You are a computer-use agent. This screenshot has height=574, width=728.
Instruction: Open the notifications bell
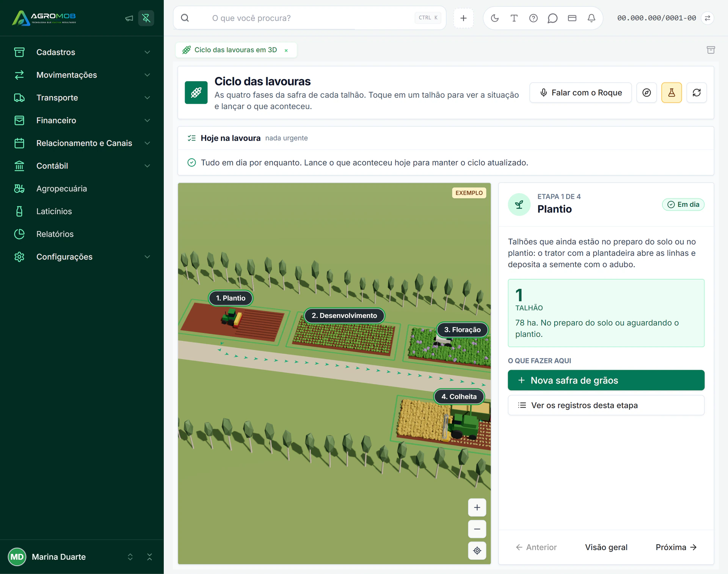[591, 18]
